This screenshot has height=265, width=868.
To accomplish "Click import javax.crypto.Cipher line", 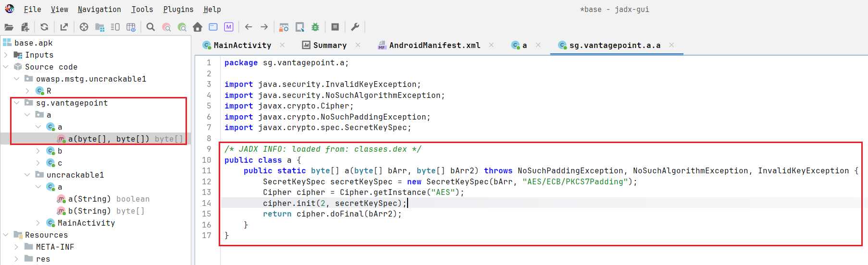I will tap(289, 106).
